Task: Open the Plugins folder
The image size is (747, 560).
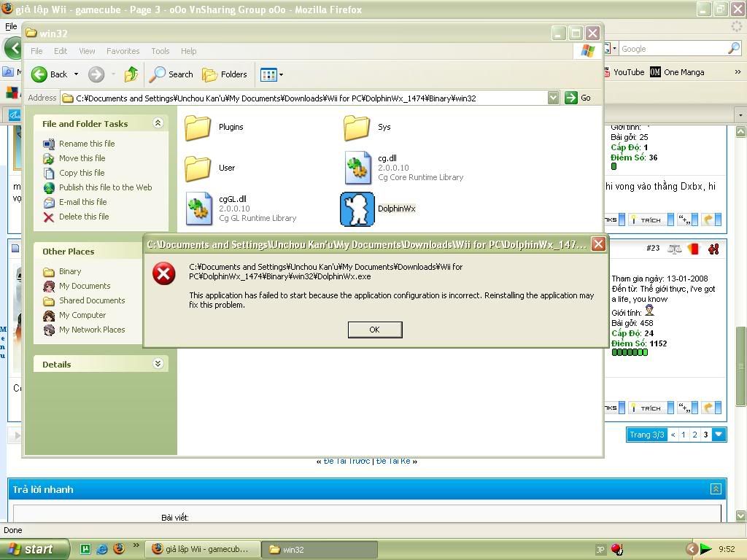Action: coord(198,127)
